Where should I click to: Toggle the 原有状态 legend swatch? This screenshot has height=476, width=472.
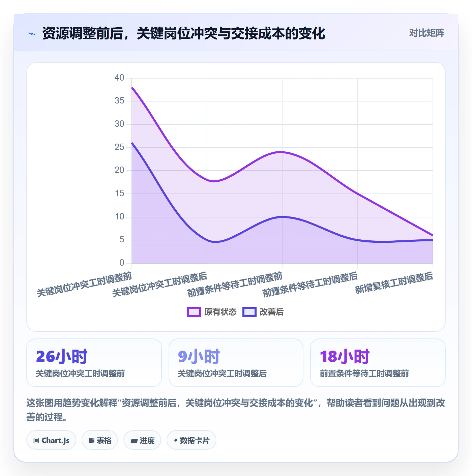coord(194,312)
